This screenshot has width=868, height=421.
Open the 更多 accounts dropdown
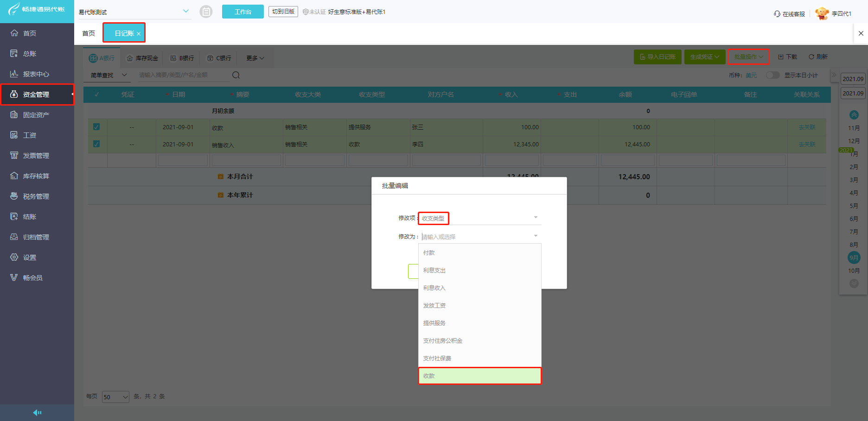(255, 58)
